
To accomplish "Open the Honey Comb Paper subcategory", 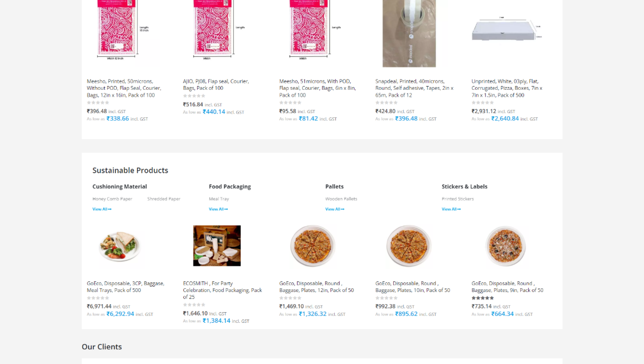I will [112, 199].
